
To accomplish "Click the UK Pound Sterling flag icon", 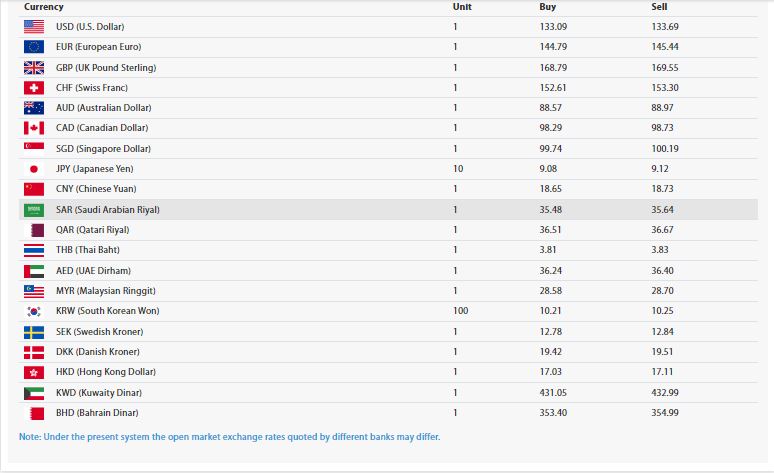I will [34, 67].
